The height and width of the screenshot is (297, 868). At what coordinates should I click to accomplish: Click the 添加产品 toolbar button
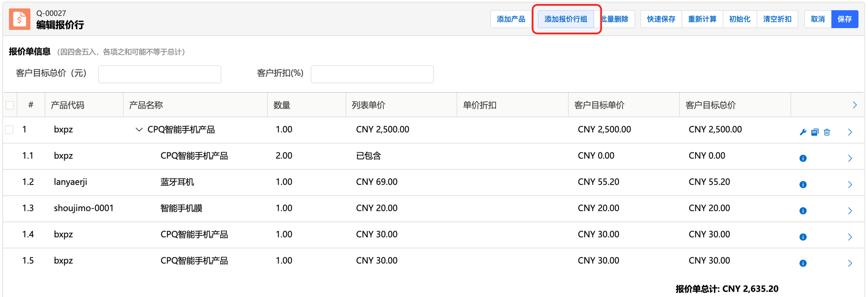pyautogui.click(x=511, y=19)
